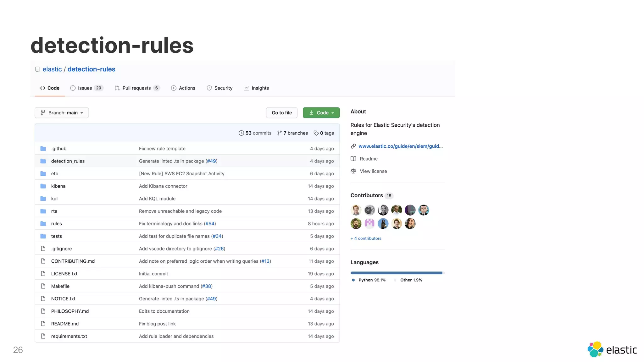Click the license scales icon

click(x=353, y=171)
